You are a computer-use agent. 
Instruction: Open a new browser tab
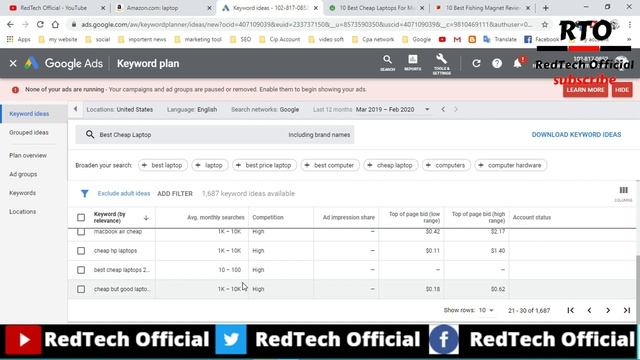pos(546,8)
